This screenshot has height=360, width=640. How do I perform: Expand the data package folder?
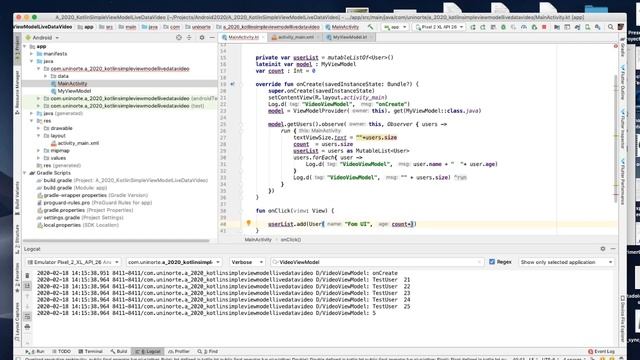click(46, 76)
